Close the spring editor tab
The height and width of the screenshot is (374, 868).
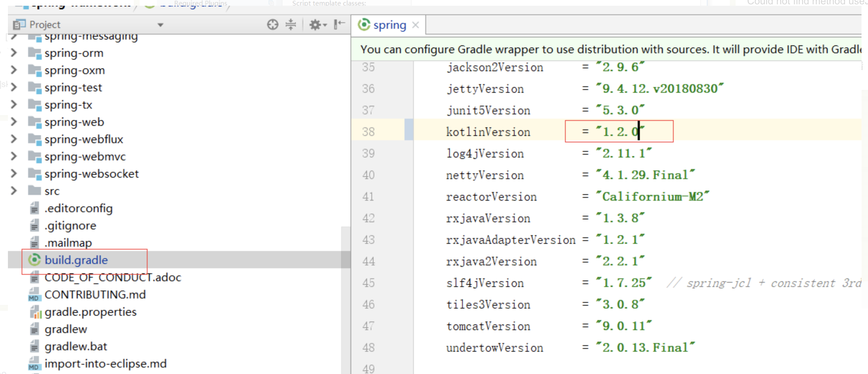tap(415, 25)
